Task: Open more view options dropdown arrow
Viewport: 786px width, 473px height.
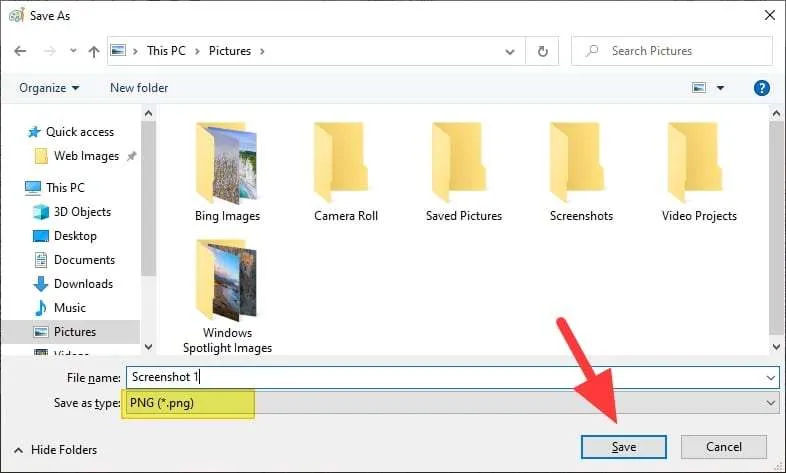Action: [720, 88]
